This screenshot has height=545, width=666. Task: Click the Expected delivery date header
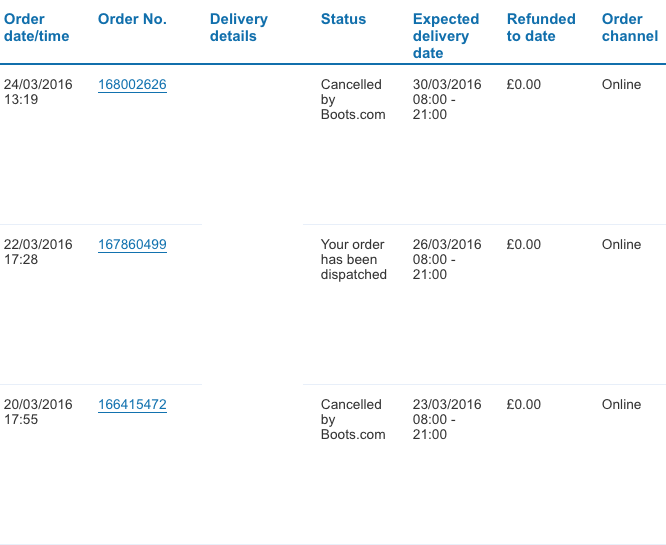(446, 36)
